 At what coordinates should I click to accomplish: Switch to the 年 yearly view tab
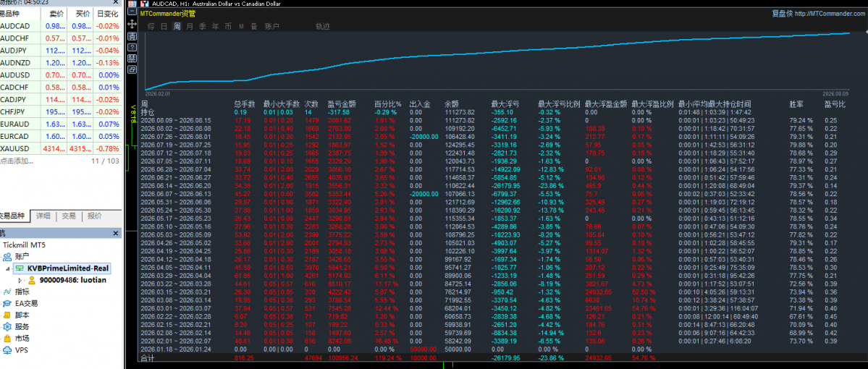(x=215, y=26)
